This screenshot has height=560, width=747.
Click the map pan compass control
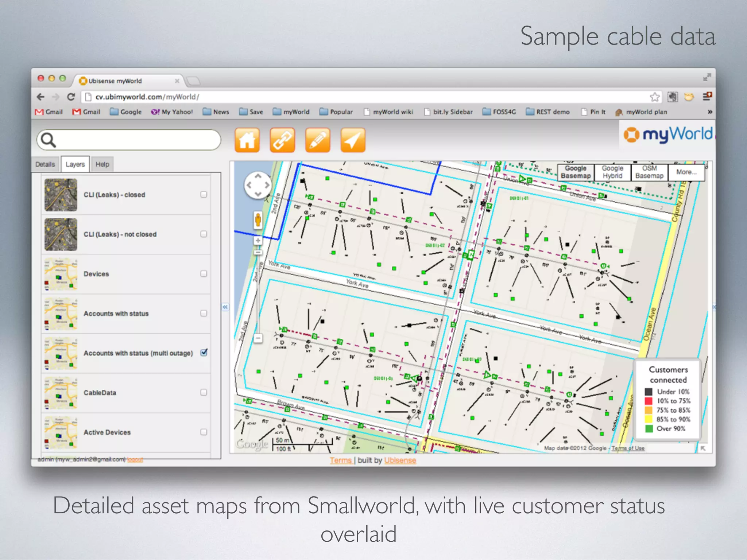(258, 185)
